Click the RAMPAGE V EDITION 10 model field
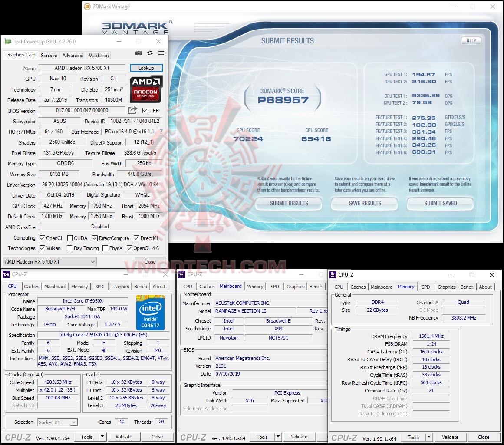The width and height of the screenshot is (504, 445). pyautogui.click(x=255, y=311)
